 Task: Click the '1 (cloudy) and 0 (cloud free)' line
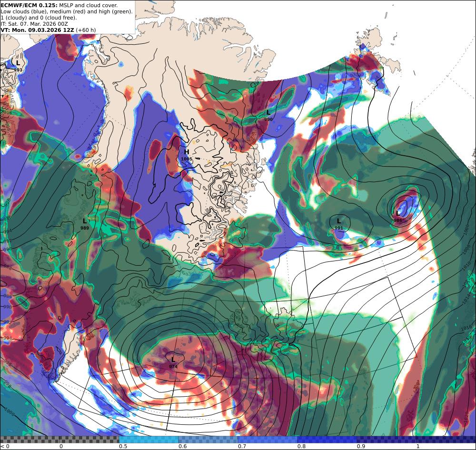[39, 18]
